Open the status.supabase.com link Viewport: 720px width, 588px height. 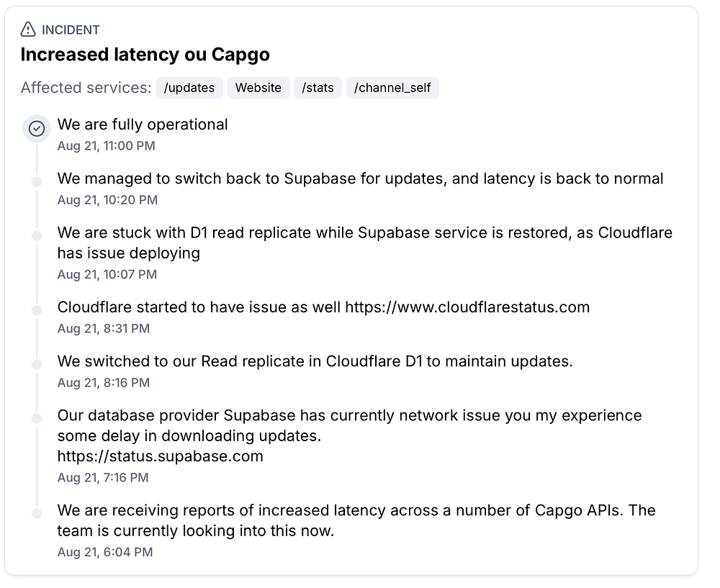pyautogui.click(x=161, y=456)
